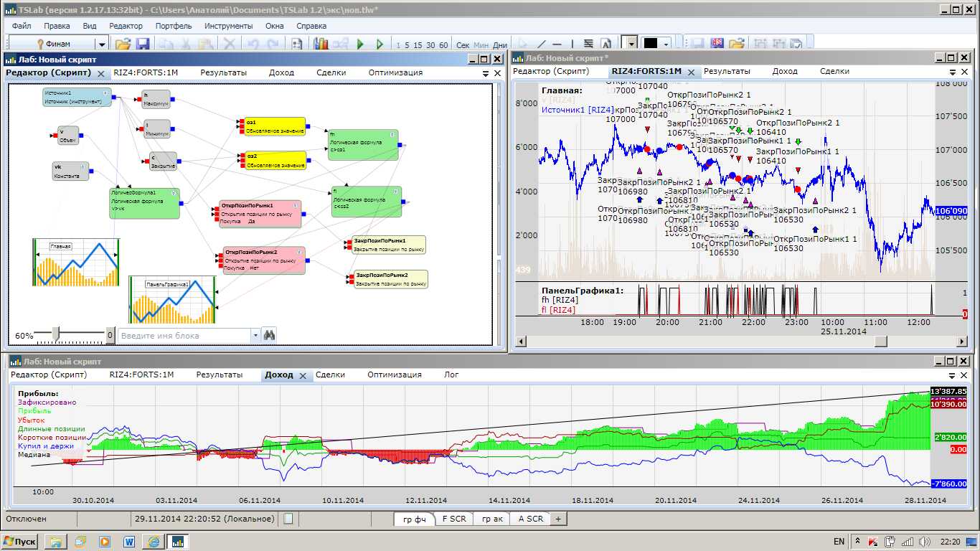This screenshot has height=551, width=980.
Task: Click the British flag language icon
Action: pos(716,44)
